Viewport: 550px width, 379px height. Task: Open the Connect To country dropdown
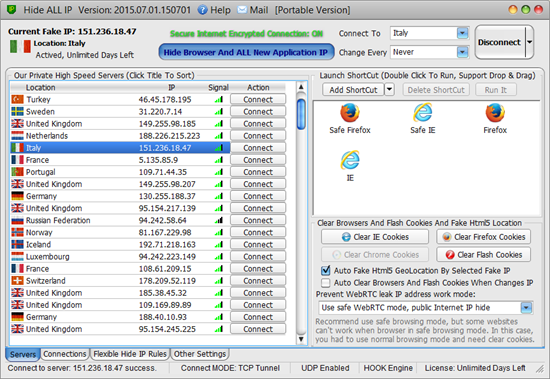coord(463,33)
